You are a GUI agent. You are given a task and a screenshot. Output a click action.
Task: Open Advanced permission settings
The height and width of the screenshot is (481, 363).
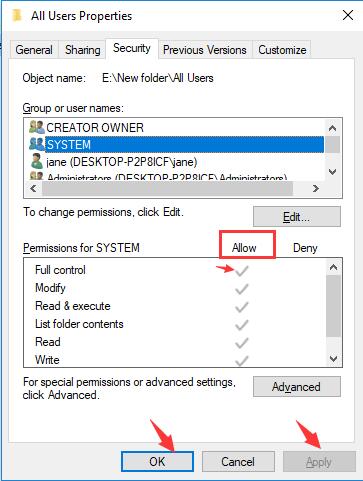click(297, 387)
